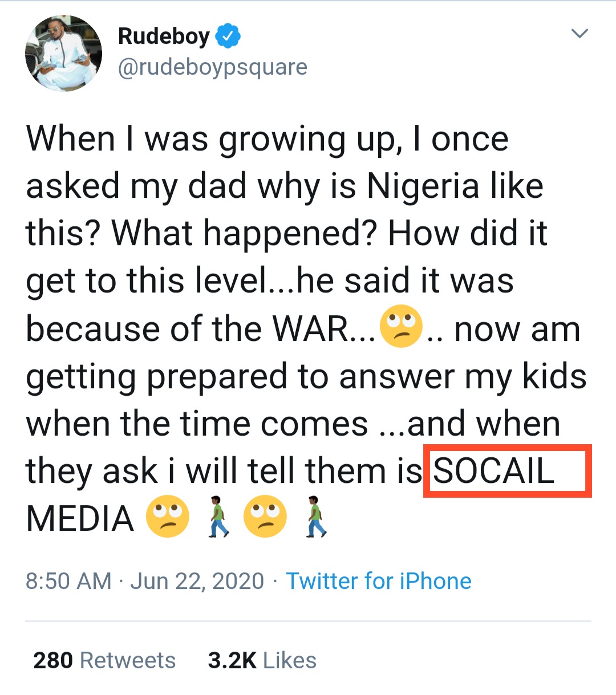Click the word Nigeria in tweet
Viewport: 616px width, 695px height.
423,186
